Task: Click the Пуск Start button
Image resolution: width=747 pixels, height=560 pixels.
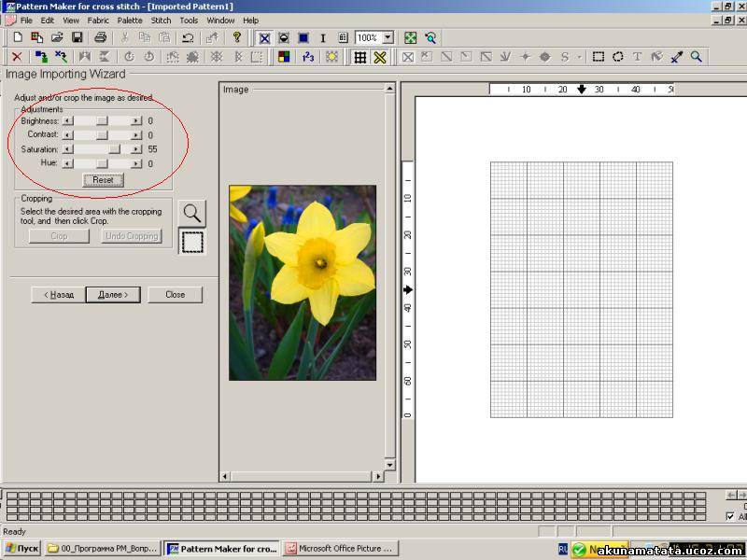Action: tap(22, 549)
